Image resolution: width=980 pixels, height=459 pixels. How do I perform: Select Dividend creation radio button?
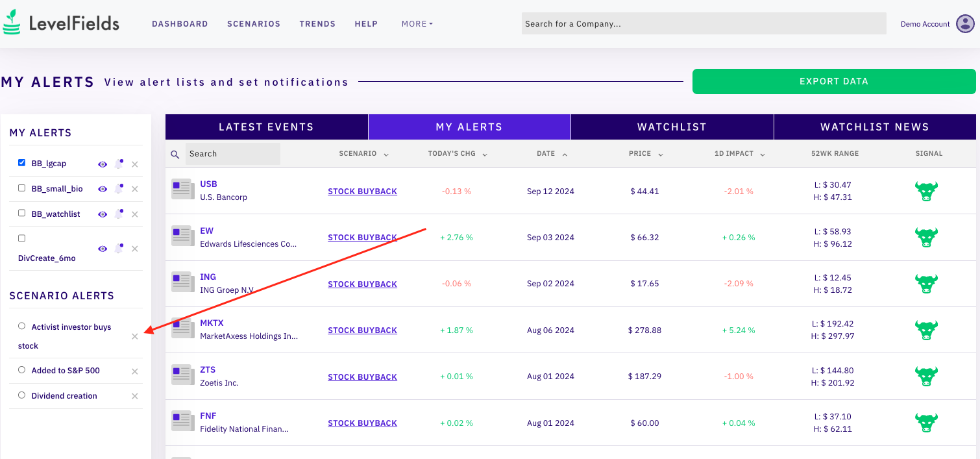[22, 395]
